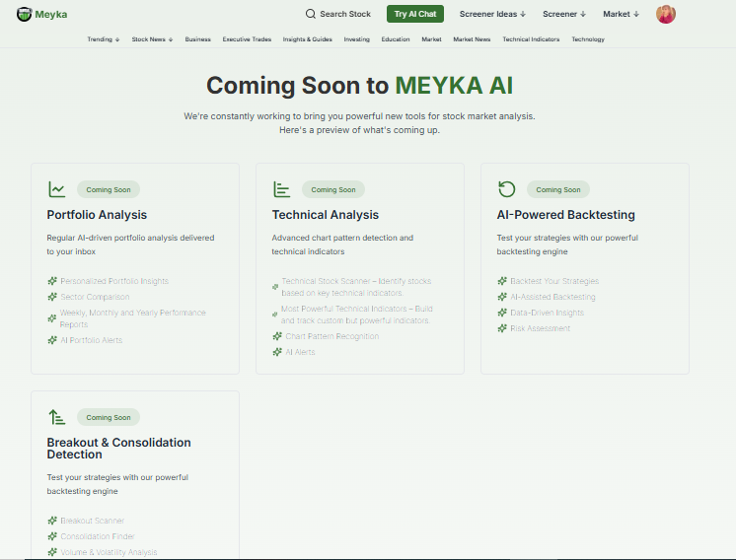The height and width of the screenshot is (560, 736).
Task: Expand the Market dropdown in header
Action: (621, 14)
